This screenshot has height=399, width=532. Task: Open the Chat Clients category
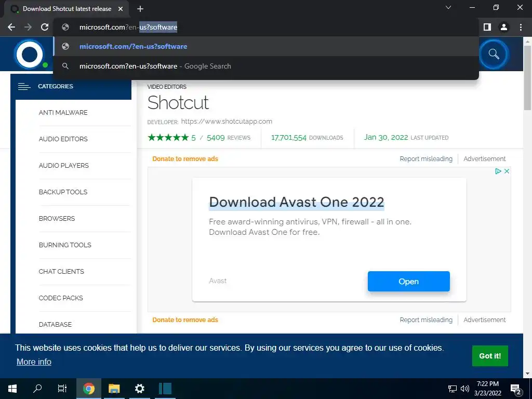click(x=61, y=271)
